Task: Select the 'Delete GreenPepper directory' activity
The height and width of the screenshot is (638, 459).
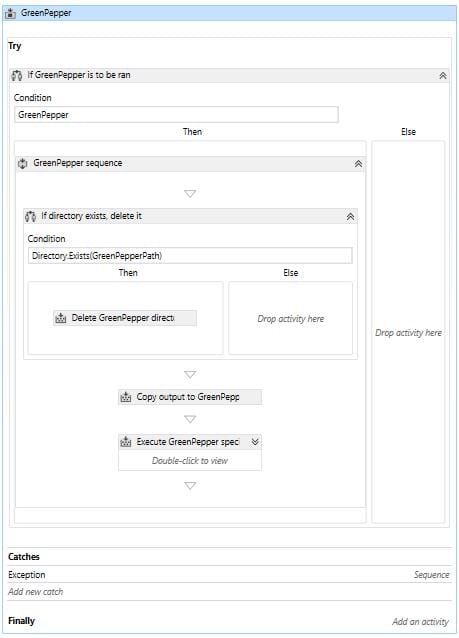Action: 125,318
